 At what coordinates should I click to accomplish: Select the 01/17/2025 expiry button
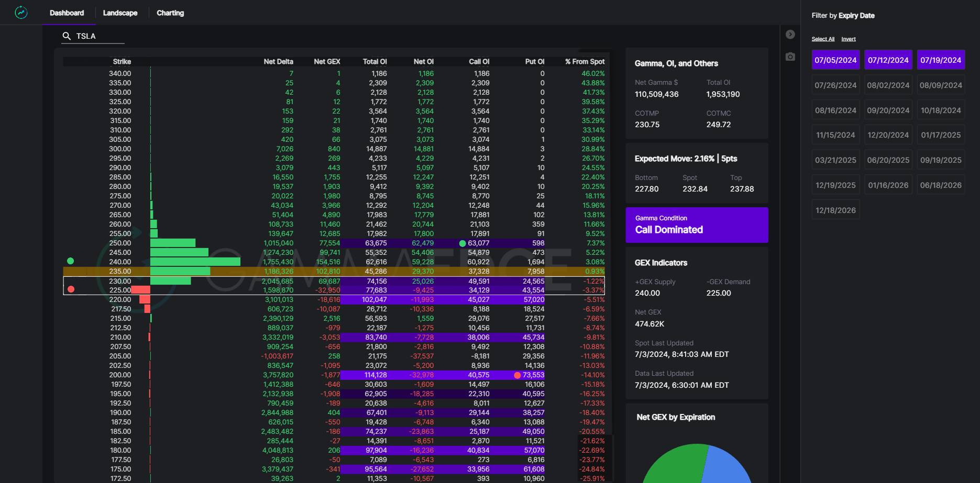point(941,135)
